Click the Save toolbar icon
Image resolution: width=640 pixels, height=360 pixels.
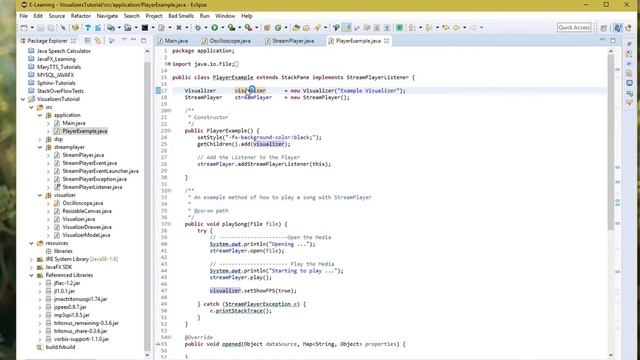tap(40, 27)
